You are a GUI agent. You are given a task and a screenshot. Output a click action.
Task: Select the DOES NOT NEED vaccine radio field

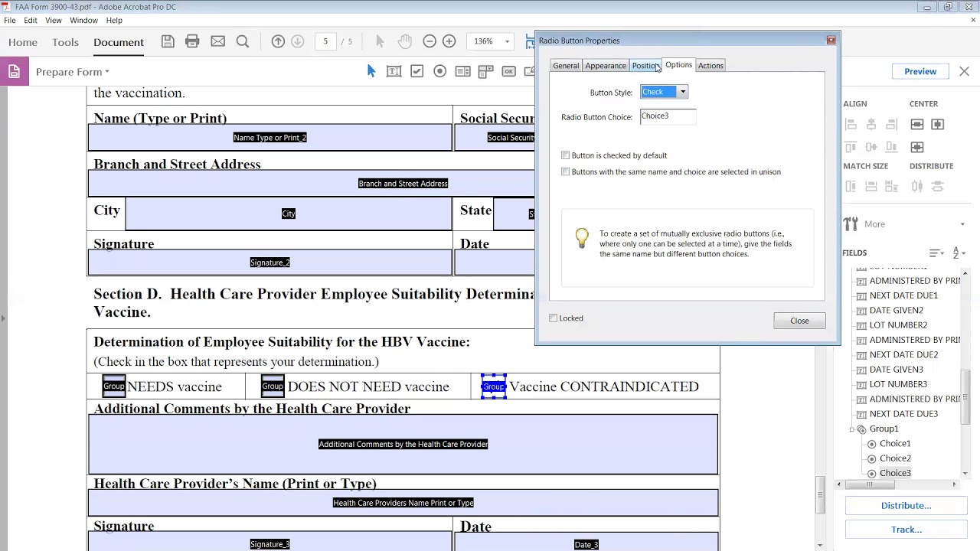point(273,386)
